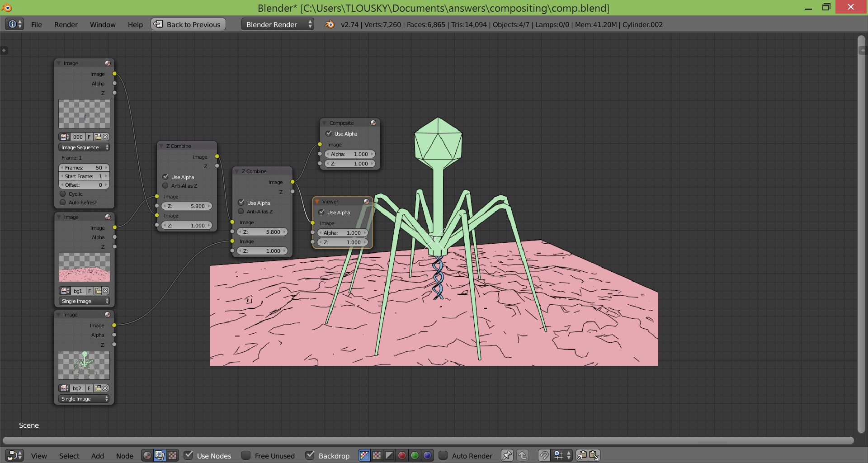Screen dimensions: 868x463
Task: Open the Render menu
Action: pos(66,24)
